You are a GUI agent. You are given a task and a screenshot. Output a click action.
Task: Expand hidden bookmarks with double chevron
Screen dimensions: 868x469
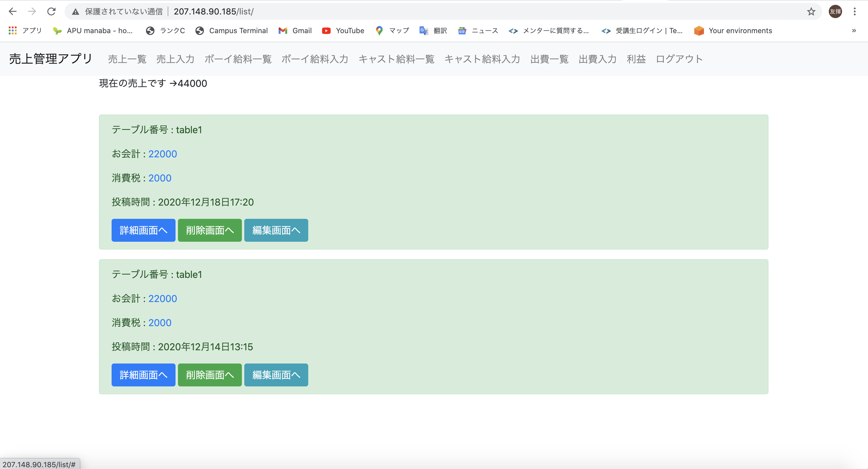tap(854, 31)
